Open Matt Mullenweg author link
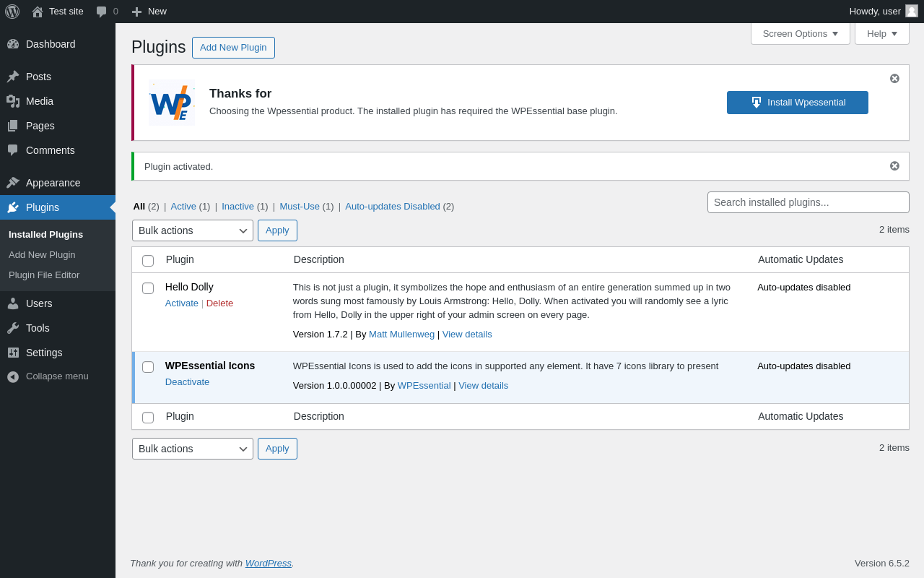924x578 pixels. 402,335
